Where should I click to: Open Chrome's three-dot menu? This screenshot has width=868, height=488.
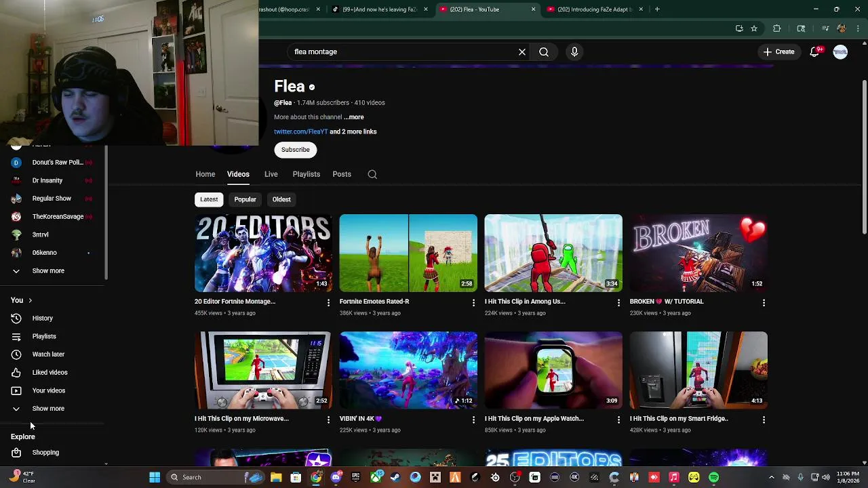pyautogui.click(x=857, y=28)
